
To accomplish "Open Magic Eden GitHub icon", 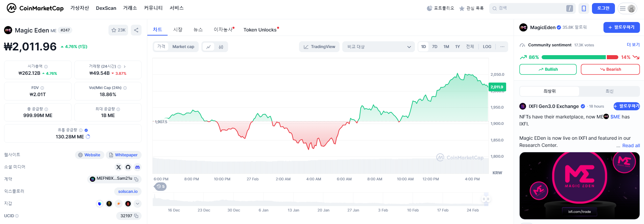I will click(128, 167).
